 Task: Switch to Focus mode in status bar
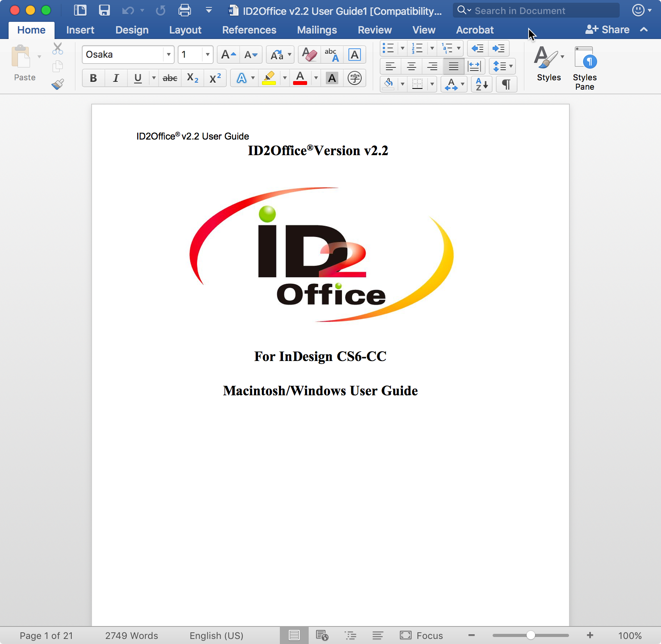pos(422,635)
